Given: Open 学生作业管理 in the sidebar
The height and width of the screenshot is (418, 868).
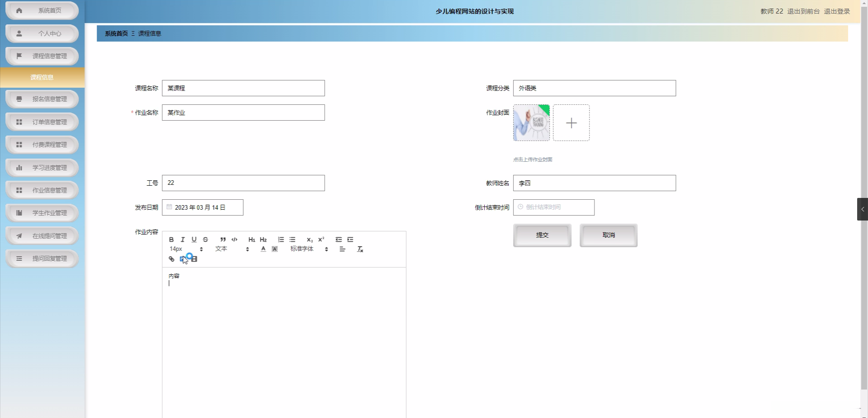Looking at the screenshot, I should (42, 213).
